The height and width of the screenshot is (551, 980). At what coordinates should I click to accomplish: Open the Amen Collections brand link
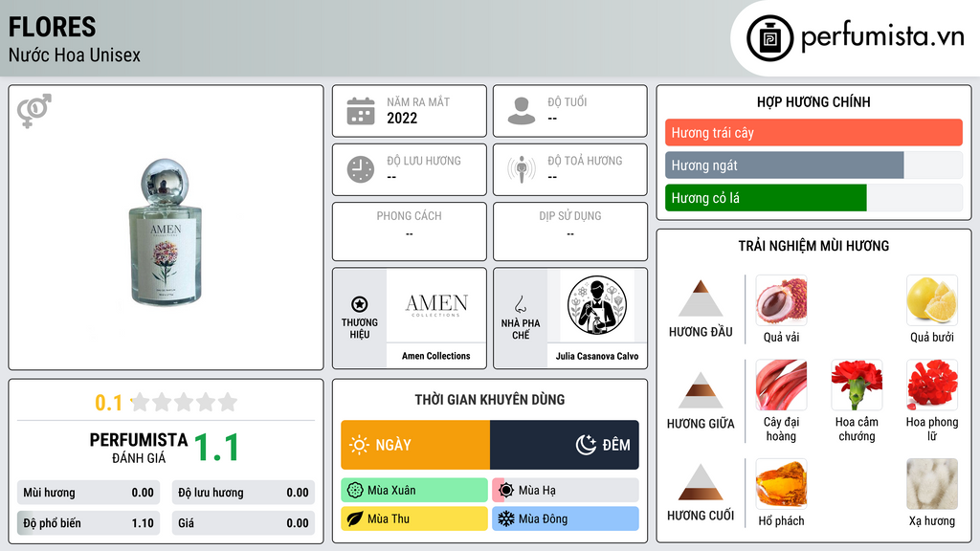[436, 356]
